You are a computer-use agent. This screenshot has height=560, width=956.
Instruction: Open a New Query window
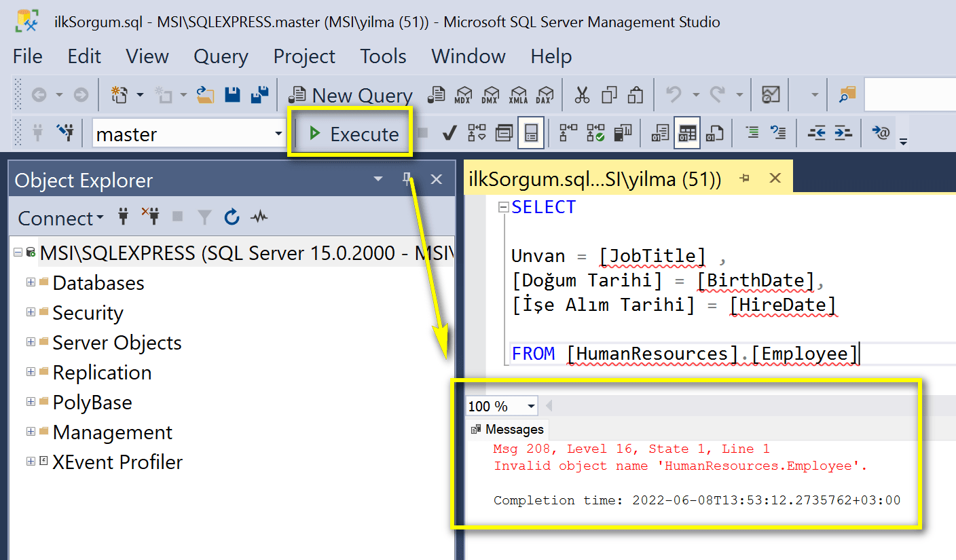(350, 95)
